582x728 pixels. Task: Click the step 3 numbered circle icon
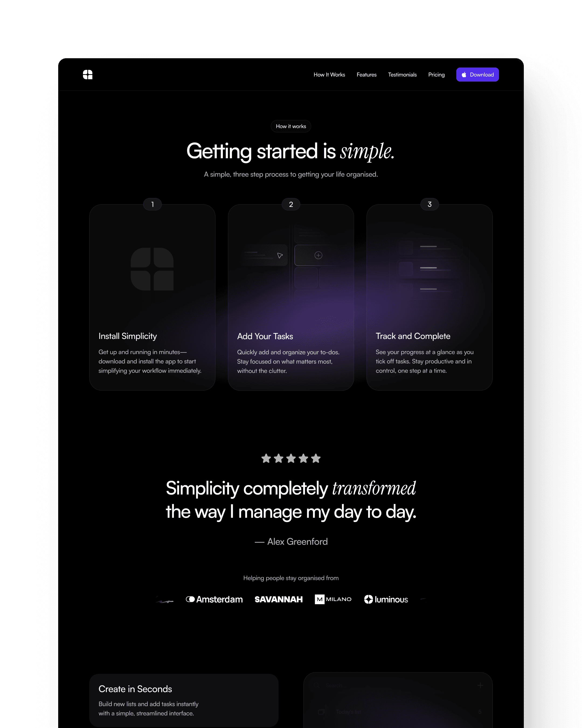[x=429, y=204]
